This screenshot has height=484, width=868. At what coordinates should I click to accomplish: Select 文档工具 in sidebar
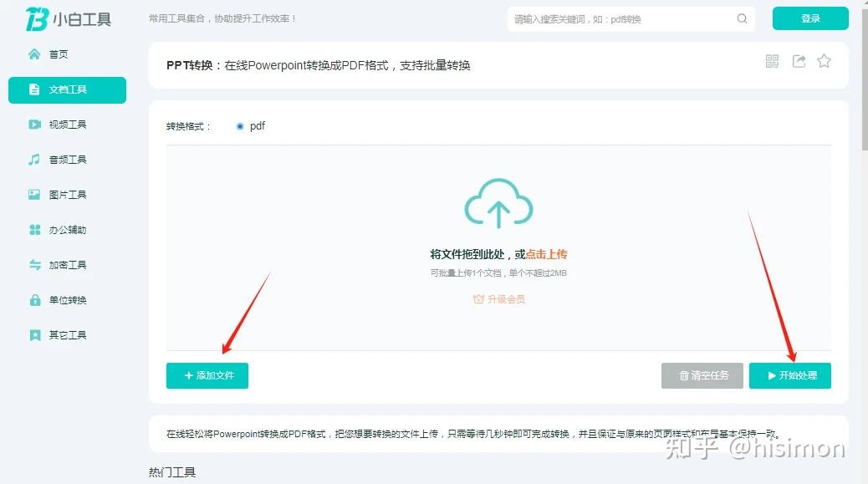coord(67,89)
